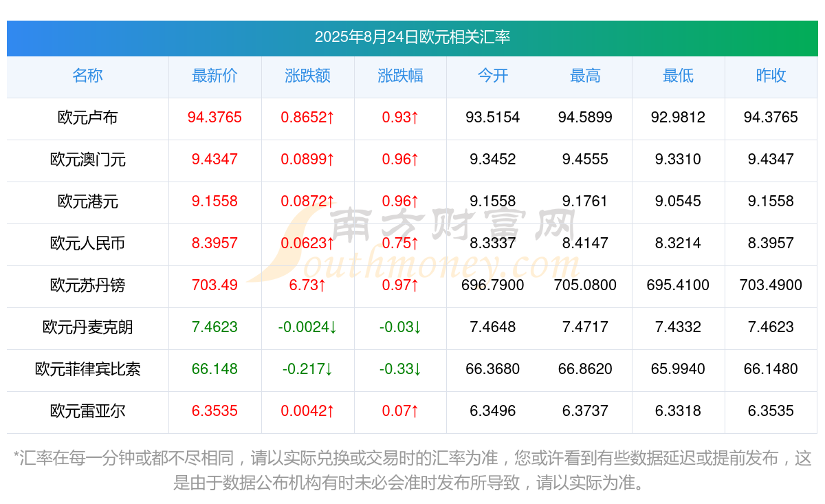Viewport: 825px width, 504px height.
Task: Click opening value 93.5154
Action: pyautogui.click(x=493, y=118)
